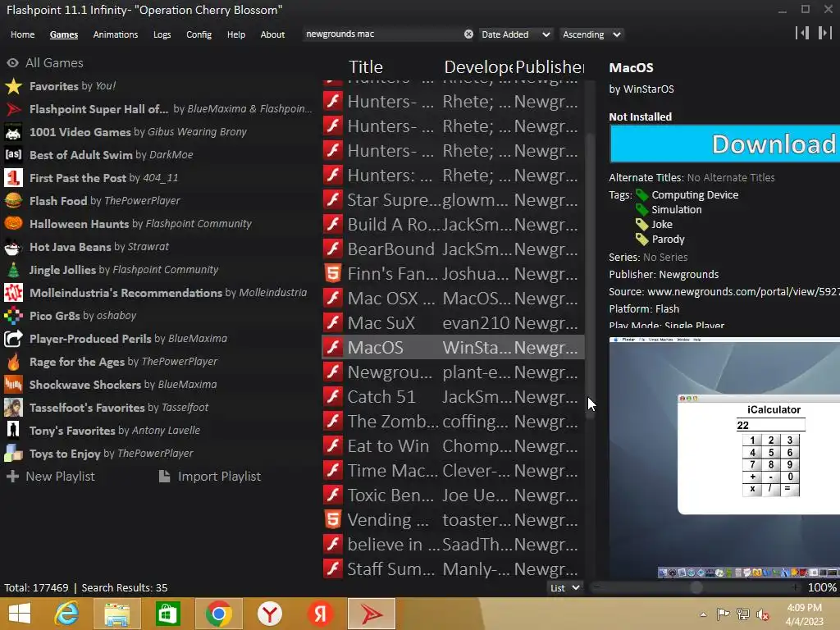Sort by the Title column header

tap(366, 67)
